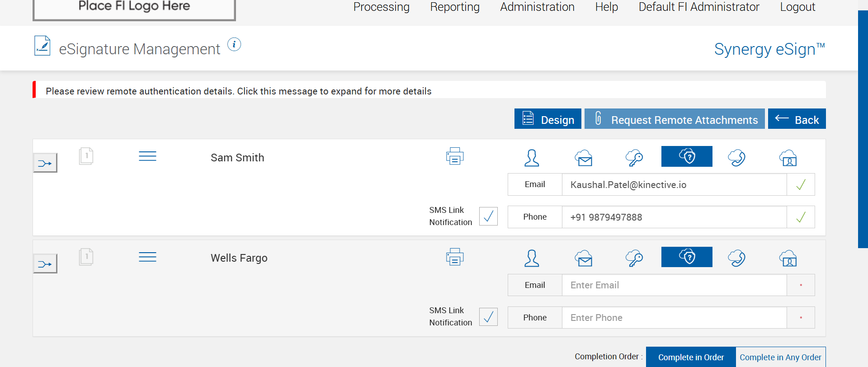Click the info icon beside eSignature Management
The image size is (868, 367).
(x=234, y=44)
